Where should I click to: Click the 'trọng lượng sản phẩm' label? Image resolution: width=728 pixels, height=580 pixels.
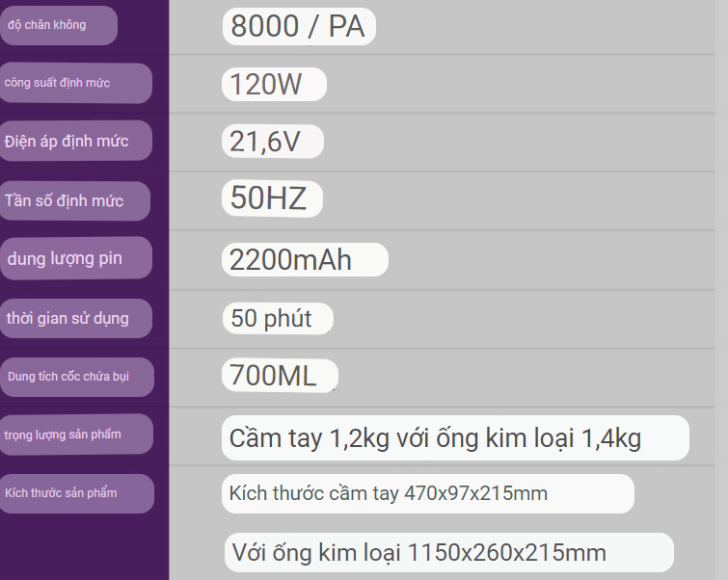(x=76, y=435)
